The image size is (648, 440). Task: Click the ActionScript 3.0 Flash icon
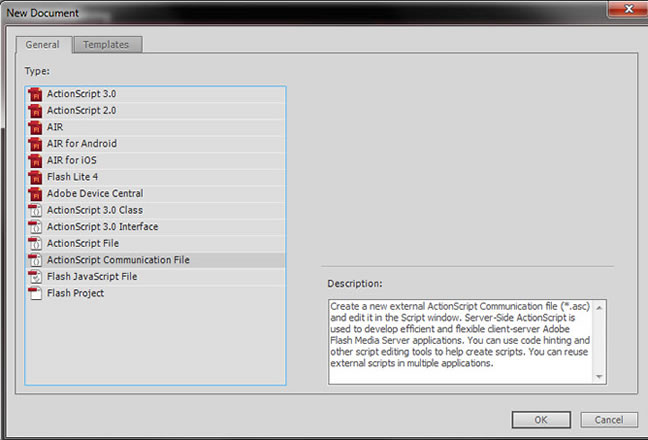pos(35,94)
